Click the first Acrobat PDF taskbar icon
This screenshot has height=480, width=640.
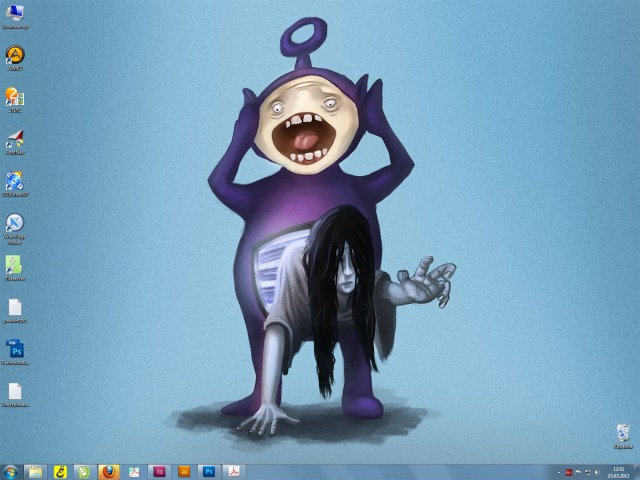click(134, 472)
